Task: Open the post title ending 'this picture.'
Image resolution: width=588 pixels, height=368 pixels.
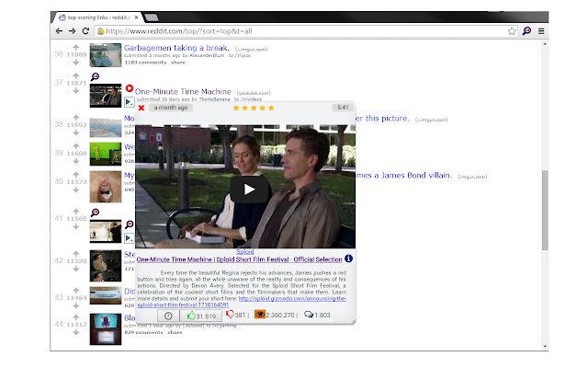Action: [382, 119]
